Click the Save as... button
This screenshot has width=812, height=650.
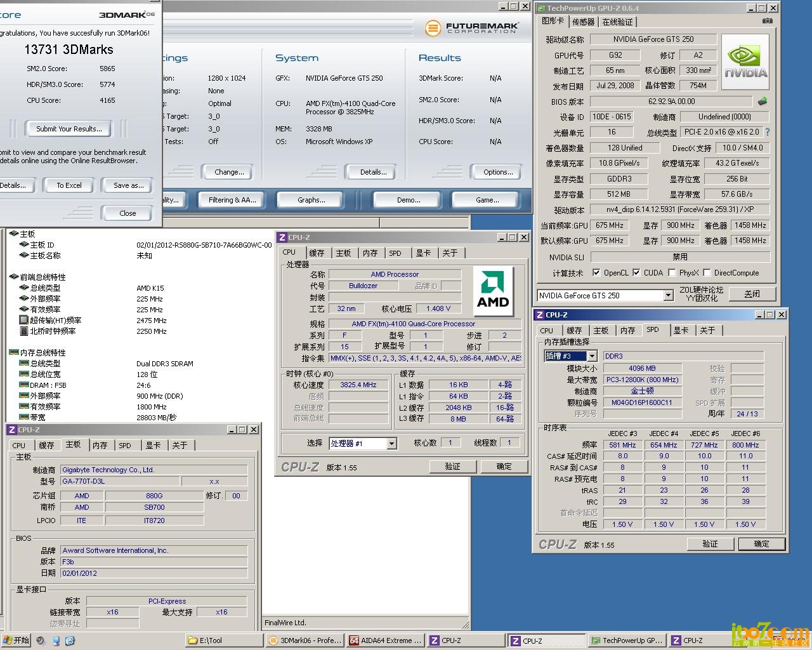tap(128, 185)
